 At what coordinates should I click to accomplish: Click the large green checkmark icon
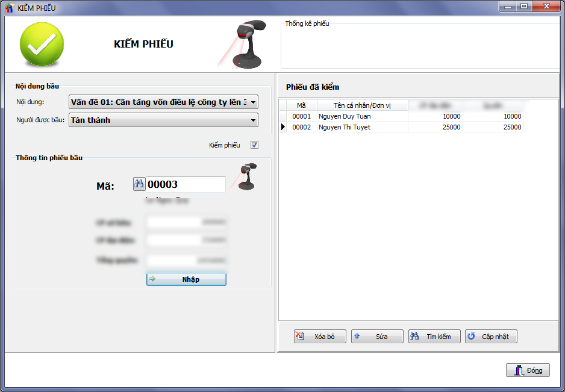(x=42, y=44)
